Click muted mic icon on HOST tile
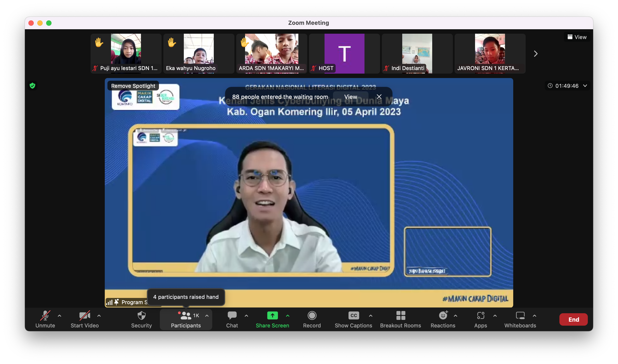This screenshot has height=364, width=618. (x=313, y=68)
